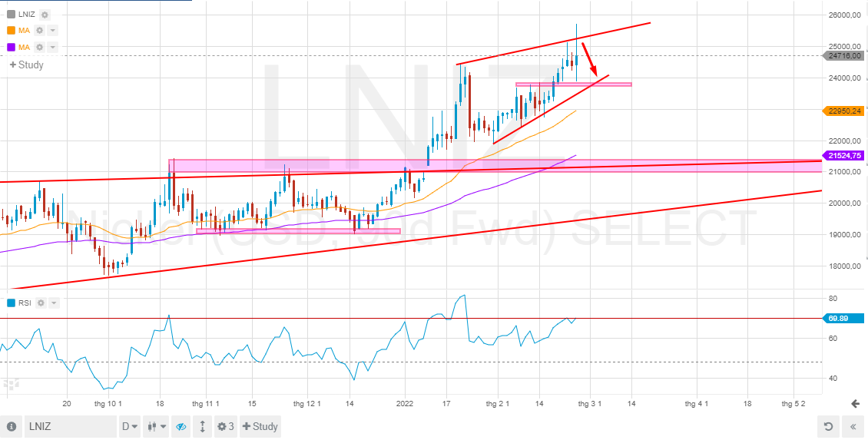Click the blue RSI color swatch

11,303
